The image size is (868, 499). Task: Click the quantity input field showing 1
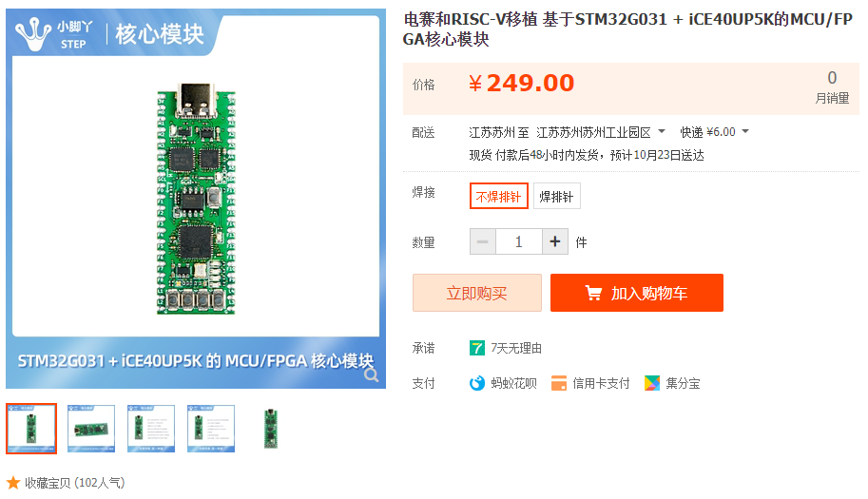[519, 241]
